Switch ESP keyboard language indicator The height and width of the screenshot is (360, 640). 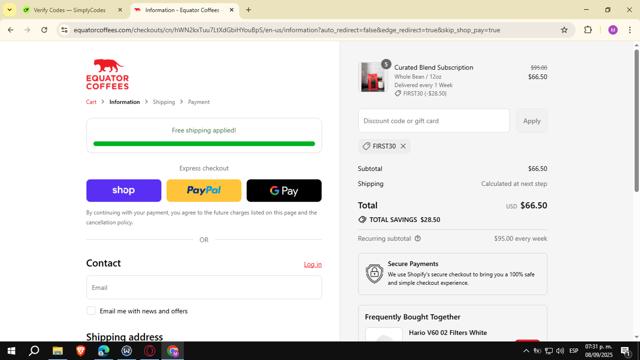click(573, 351)
